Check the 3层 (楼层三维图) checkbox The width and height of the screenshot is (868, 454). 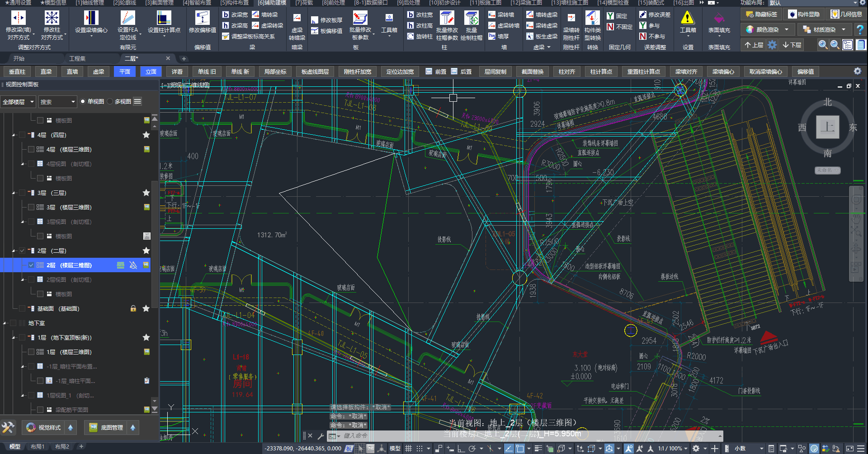click(x=31, y=207)
